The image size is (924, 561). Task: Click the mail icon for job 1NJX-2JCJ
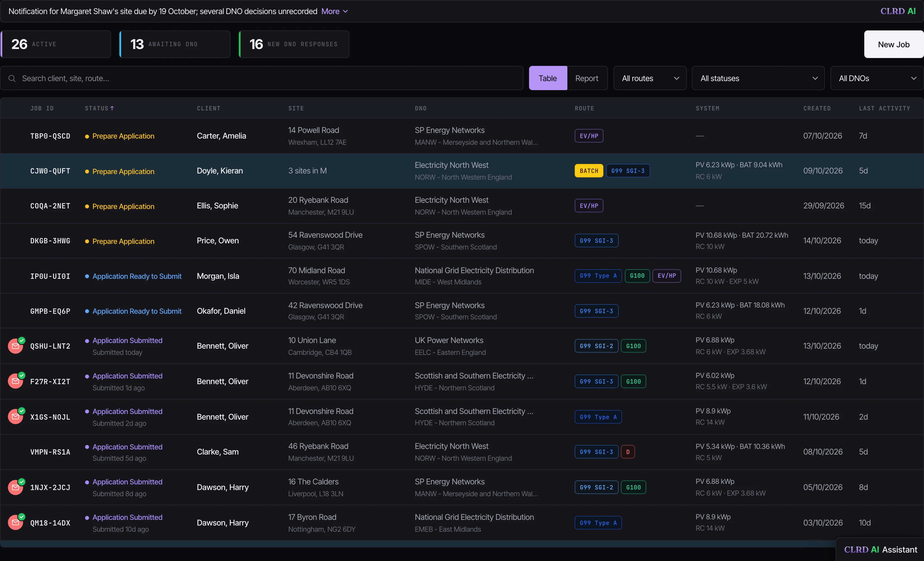(x=16, y=487)
